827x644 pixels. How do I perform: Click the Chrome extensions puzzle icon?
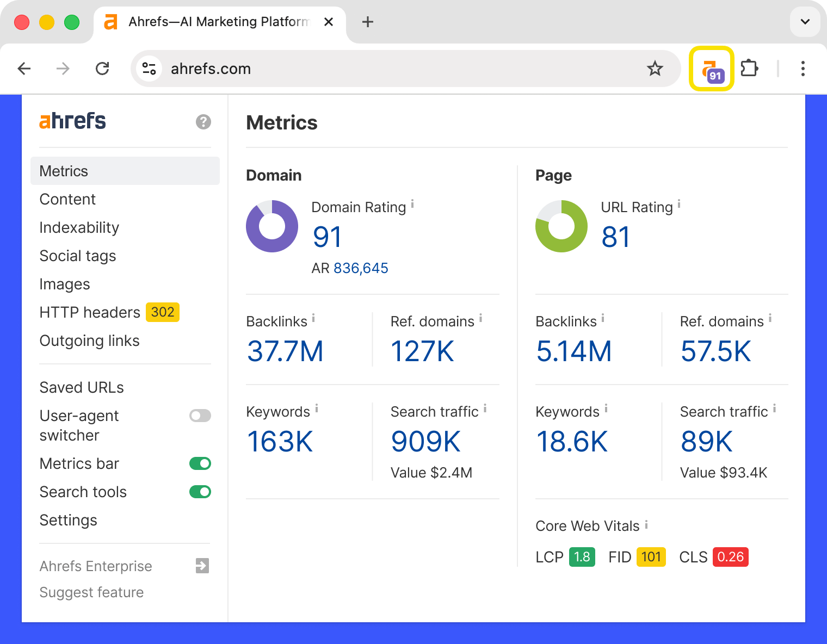coord(749,69)
